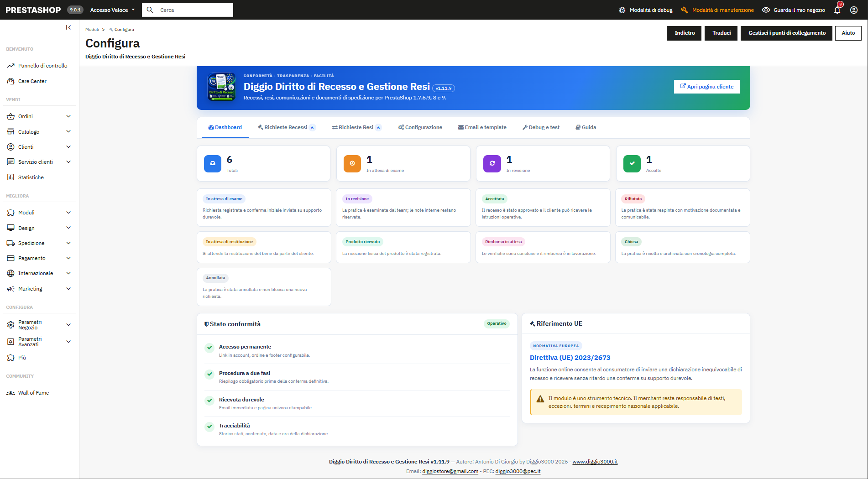Open the Richieste Resi tab
Screen dimensions: 868x479
point(356,127)
